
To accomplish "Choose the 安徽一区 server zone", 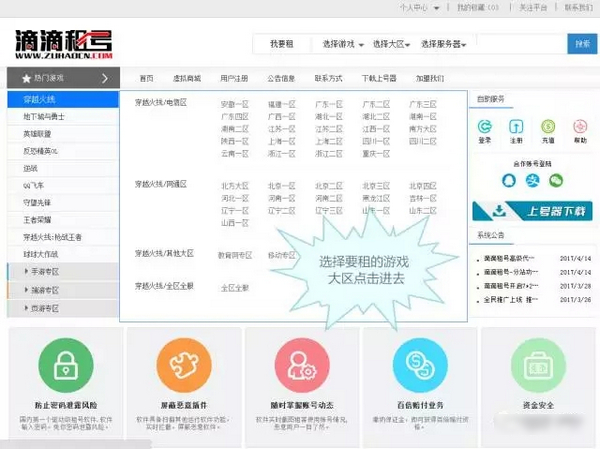I will 235,104.
